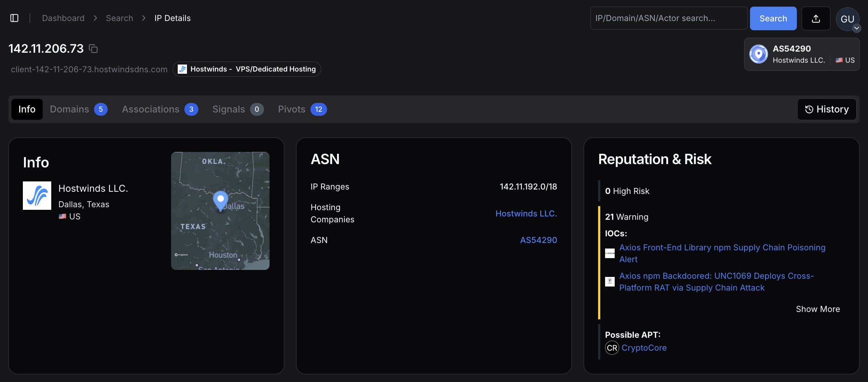Click the export upload icon
The image size is (868, 382).
[816, 18]
